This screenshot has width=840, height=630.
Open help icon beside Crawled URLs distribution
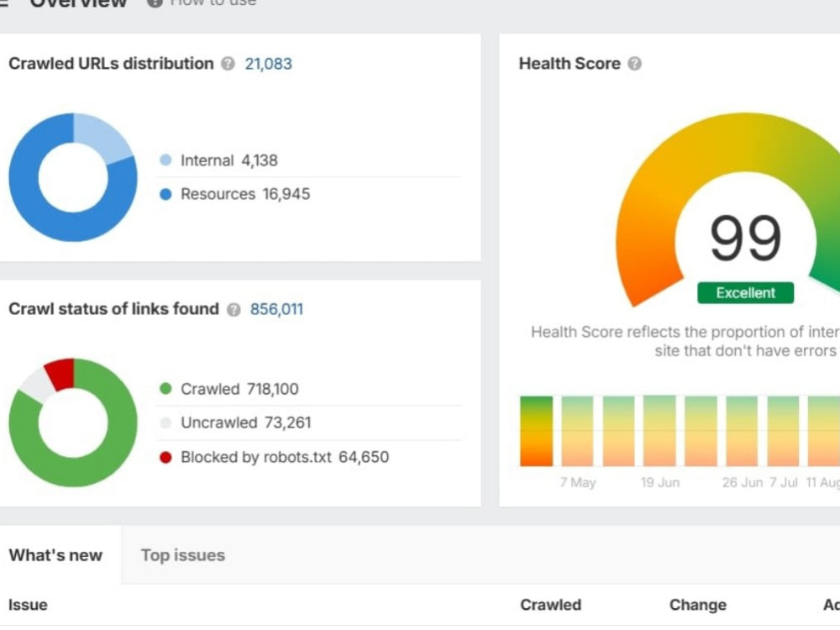tap(228, 64)
